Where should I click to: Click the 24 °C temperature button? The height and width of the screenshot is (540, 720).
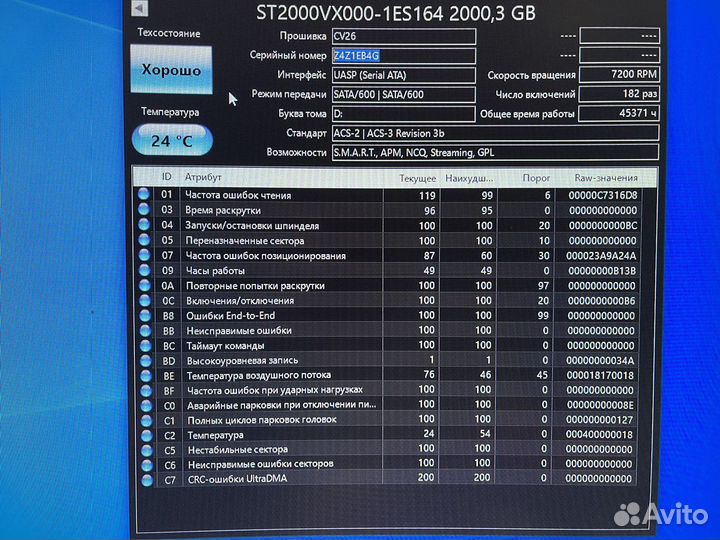point(172,140)
